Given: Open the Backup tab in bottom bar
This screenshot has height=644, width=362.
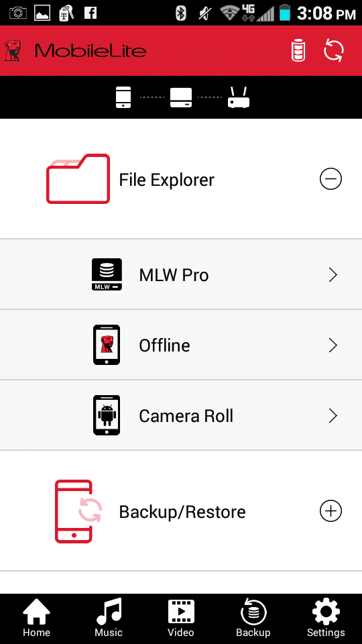Looking at the screenshot, I should tap(253, 619).
